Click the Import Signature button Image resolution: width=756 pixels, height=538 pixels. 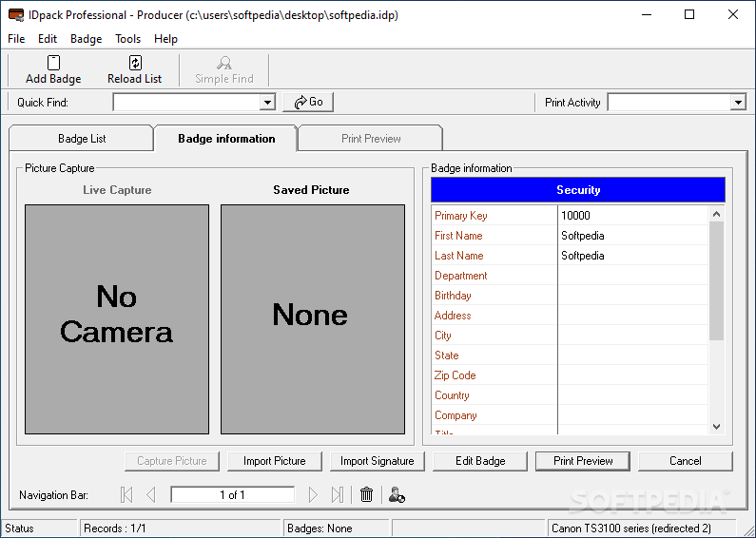click(377, 461)
